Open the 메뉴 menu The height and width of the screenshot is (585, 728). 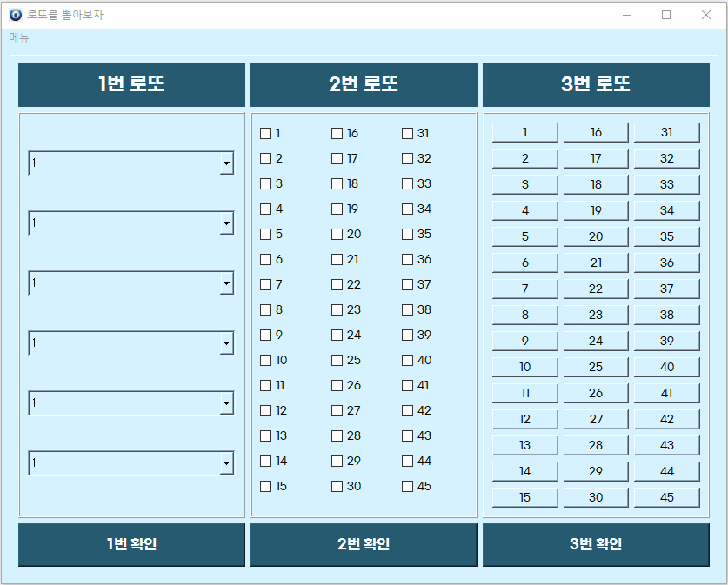19,37
